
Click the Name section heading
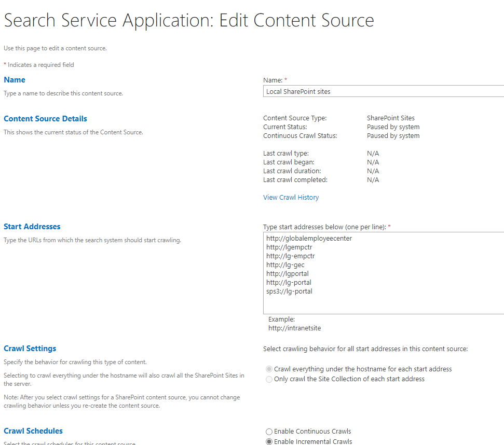pyautogui.click(x=15, y=80)
